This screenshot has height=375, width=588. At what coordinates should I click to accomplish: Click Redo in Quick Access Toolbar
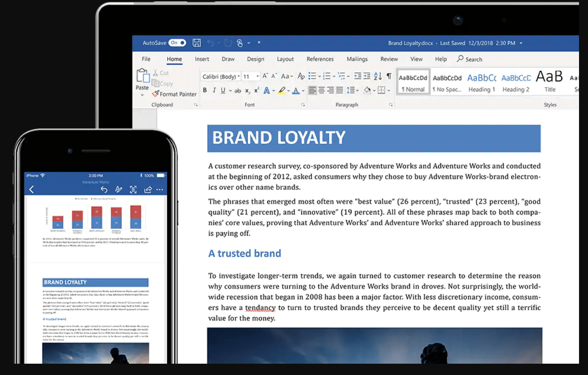point(228,43)
